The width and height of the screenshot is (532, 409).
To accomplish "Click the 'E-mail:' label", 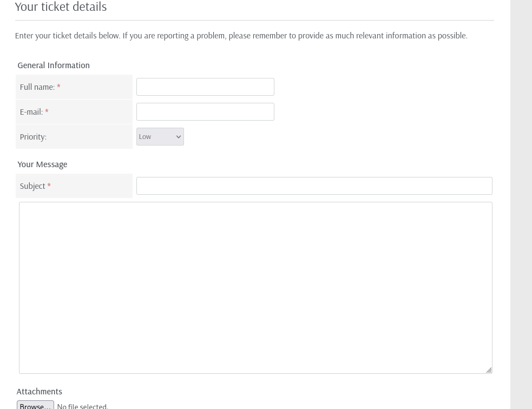I will 31,112.
